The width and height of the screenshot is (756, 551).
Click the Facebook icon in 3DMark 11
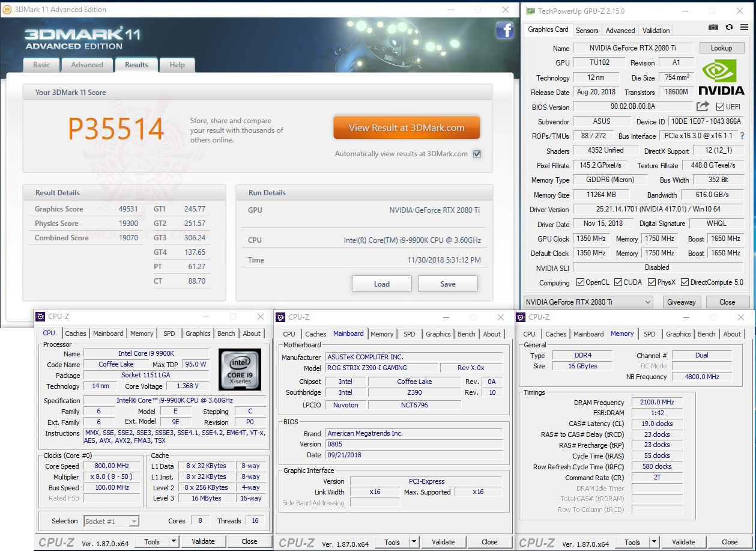[x=505, y=30]
